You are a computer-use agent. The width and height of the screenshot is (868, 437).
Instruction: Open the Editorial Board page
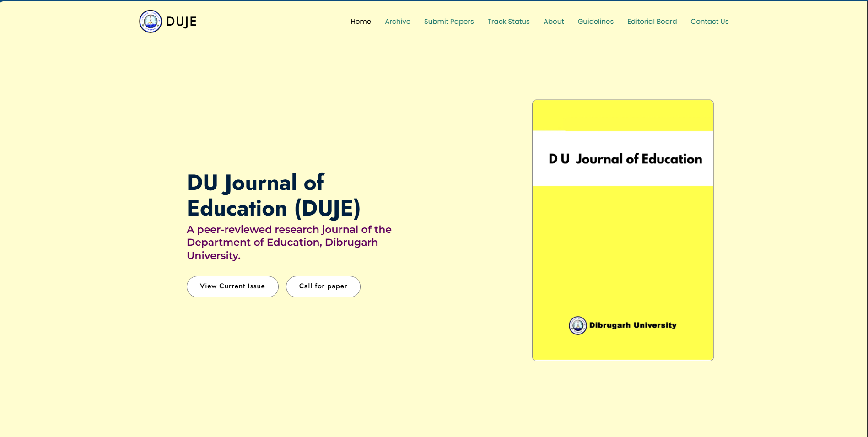click(x=652, y=22)
